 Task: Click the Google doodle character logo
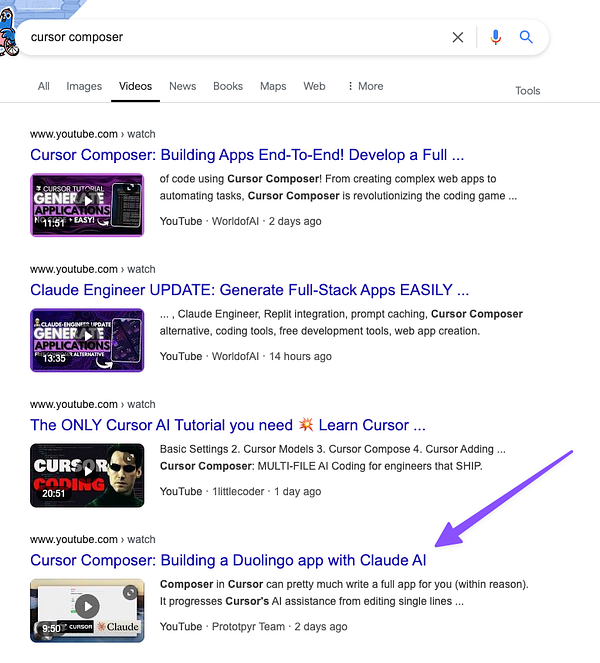tap(8, 32)
